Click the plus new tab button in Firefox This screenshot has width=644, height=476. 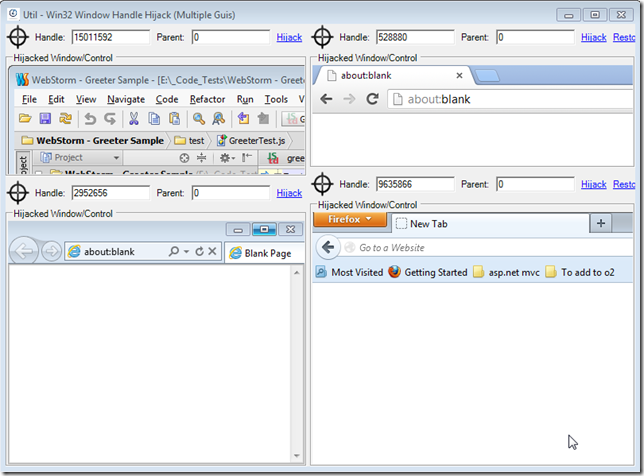tap(601, 223)
